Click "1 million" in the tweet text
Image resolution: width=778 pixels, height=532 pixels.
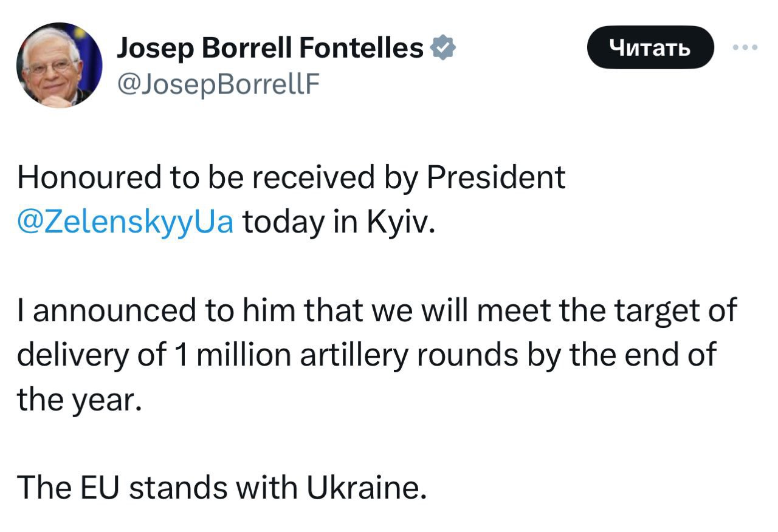tap(229, 355)
